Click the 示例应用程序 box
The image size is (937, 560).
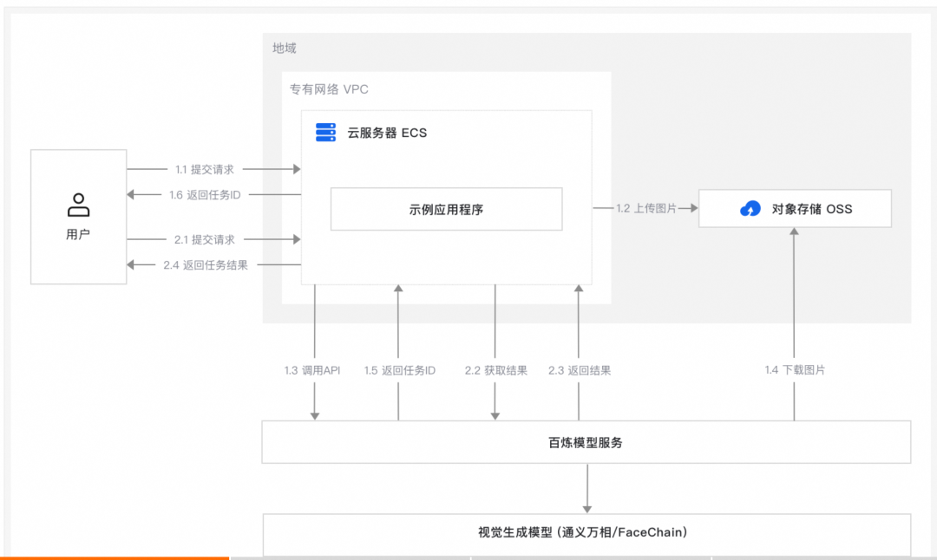pyautogui.click(x=447, y=209)
